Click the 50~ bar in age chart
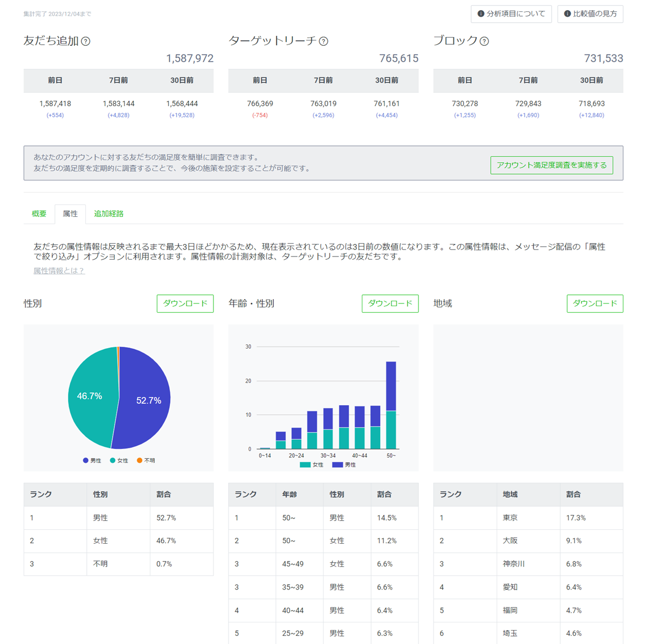Screen dimensions: 647x644 (x=391, y=404)
